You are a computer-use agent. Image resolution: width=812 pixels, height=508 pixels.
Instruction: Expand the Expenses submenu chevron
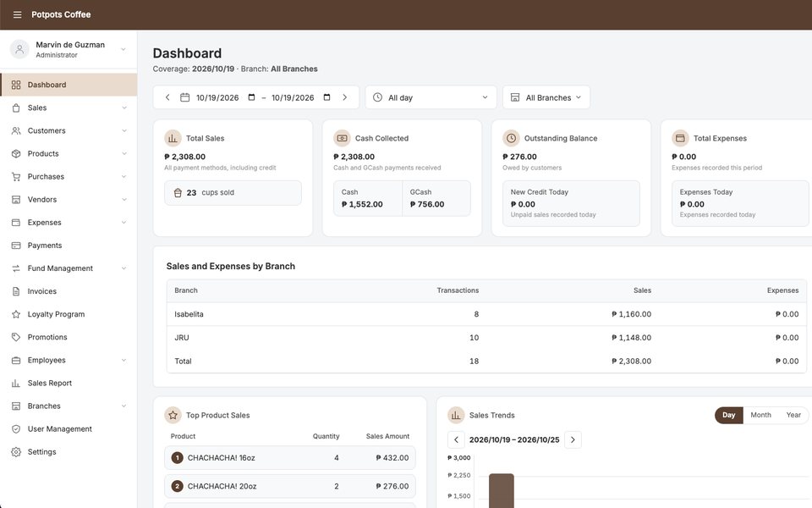124,223
